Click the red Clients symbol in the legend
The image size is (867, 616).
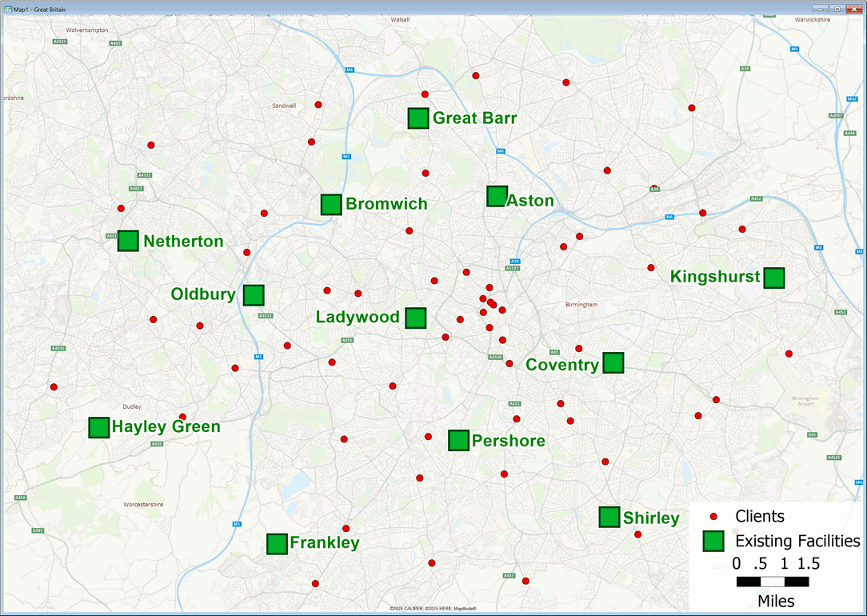[713, 517]
